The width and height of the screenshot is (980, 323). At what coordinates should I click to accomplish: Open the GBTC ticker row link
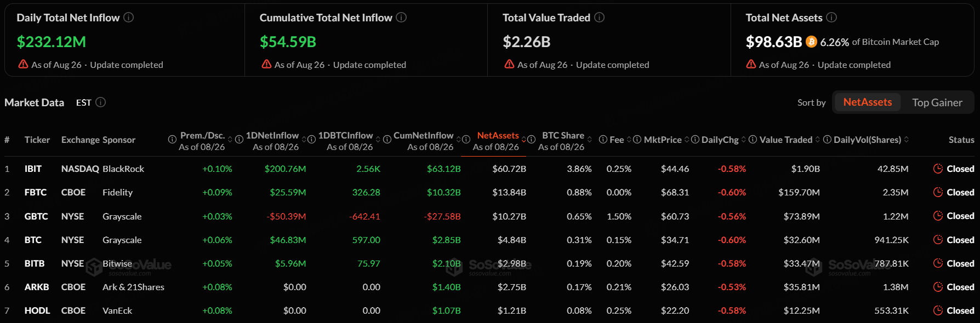pos(36,216)
